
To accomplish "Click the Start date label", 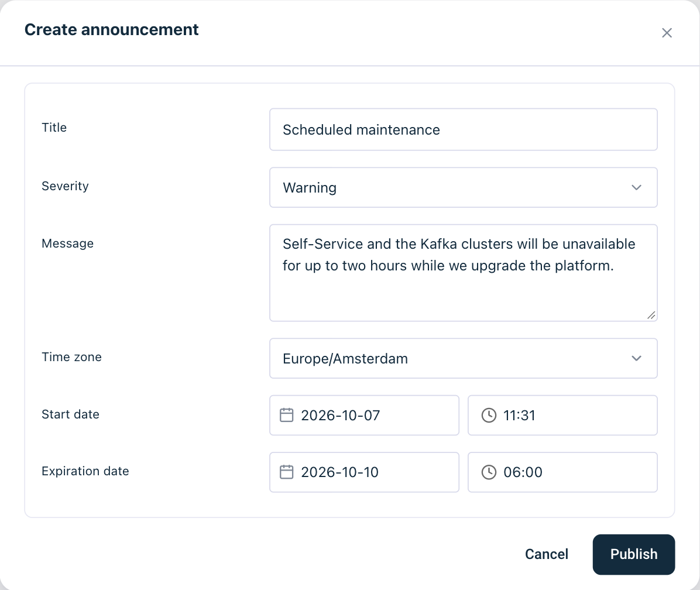I will pyautogui.click(x=71, y=414).
